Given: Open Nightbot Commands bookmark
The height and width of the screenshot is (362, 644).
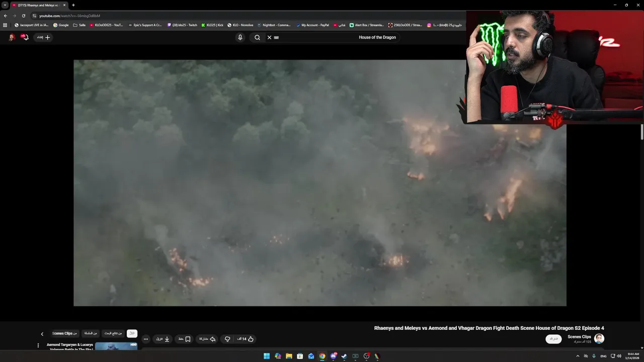Looking at the screenshot, I should pos(274,25).
